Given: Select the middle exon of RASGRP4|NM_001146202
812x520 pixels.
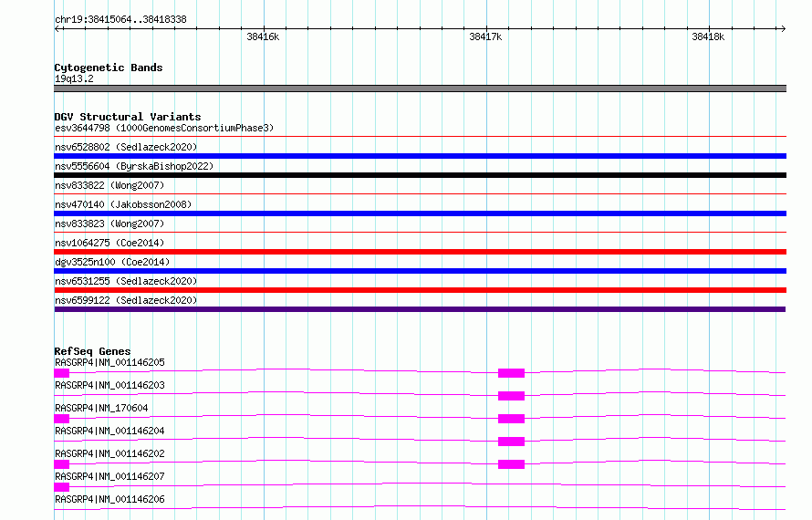Looking at the screenshot, I should pos(511,464).
